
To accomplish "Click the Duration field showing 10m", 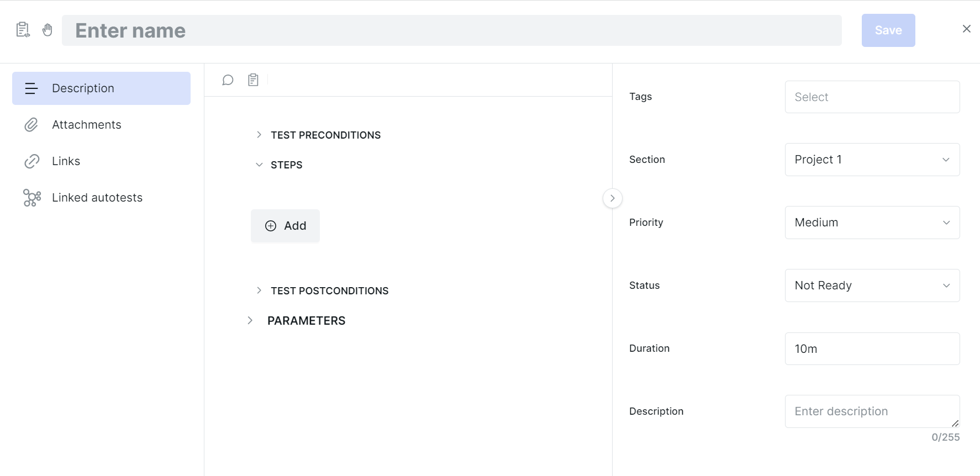I will tap(872, 348).
